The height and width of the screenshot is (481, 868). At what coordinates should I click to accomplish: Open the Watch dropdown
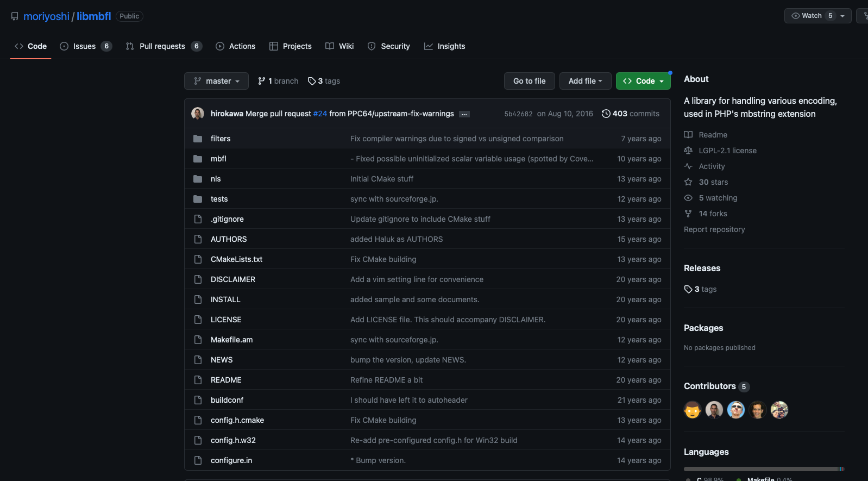(x=817, y=16)
